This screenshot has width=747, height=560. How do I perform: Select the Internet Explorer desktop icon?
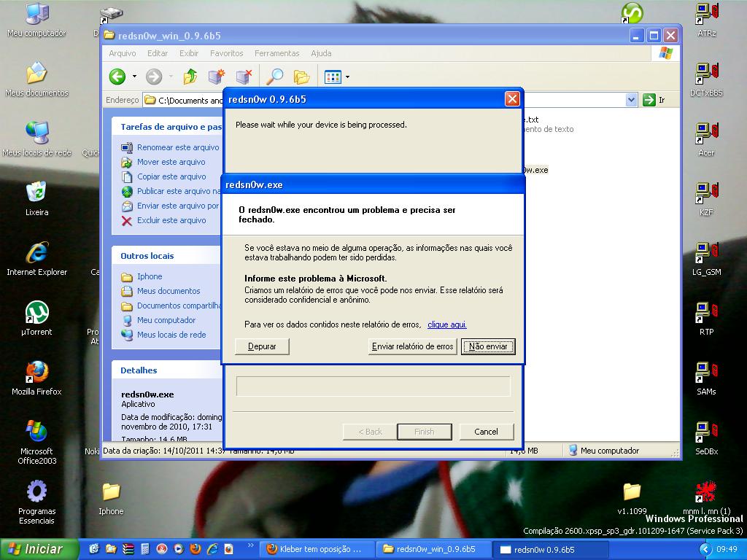(x=36, y=259)
